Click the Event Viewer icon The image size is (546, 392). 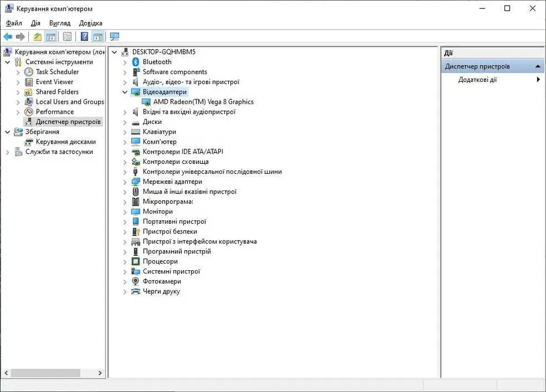pyautogui.click(x=29, y=82)
